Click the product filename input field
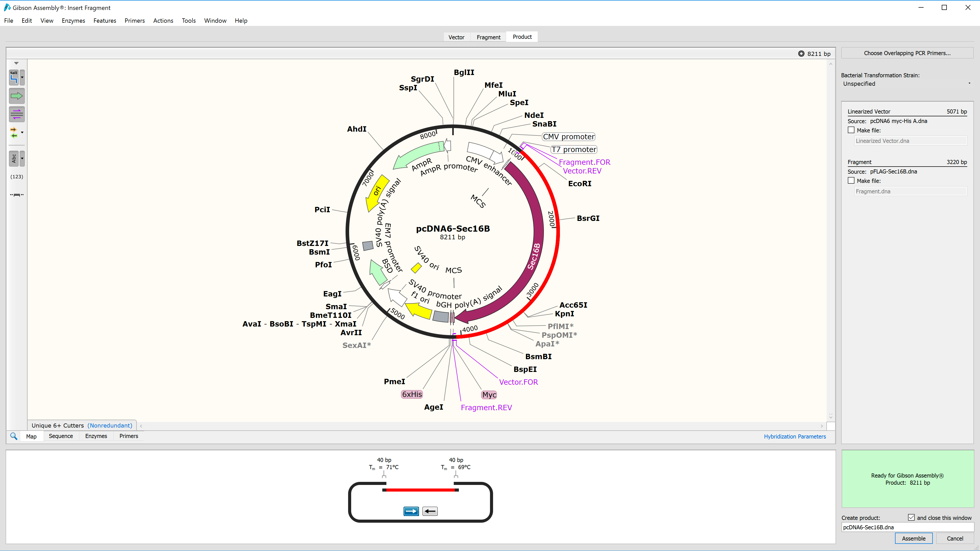This screenshot has width=980, height=551. click(x=907, y=527)
